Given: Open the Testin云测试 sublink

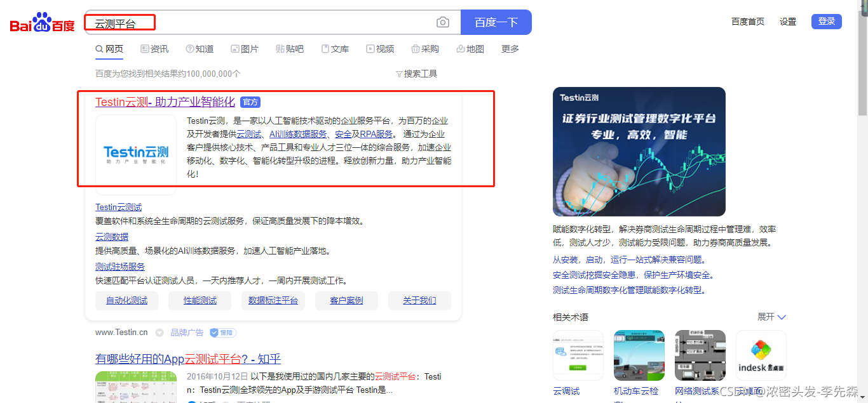Looking at the screenshot, I should [119, 207].
